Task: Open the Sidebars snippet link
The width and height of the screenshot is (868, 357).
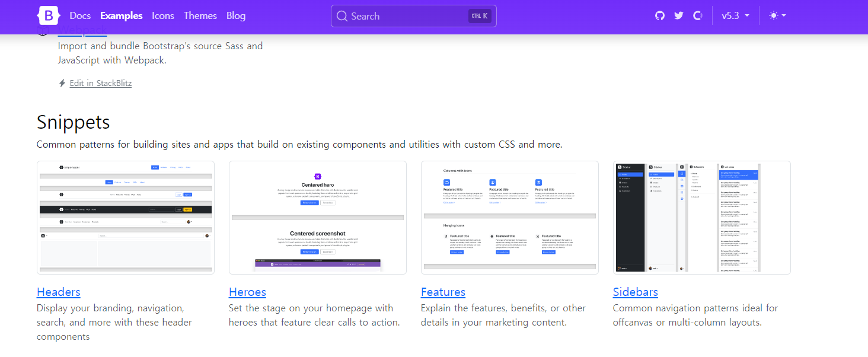Action: pos(636,292)
